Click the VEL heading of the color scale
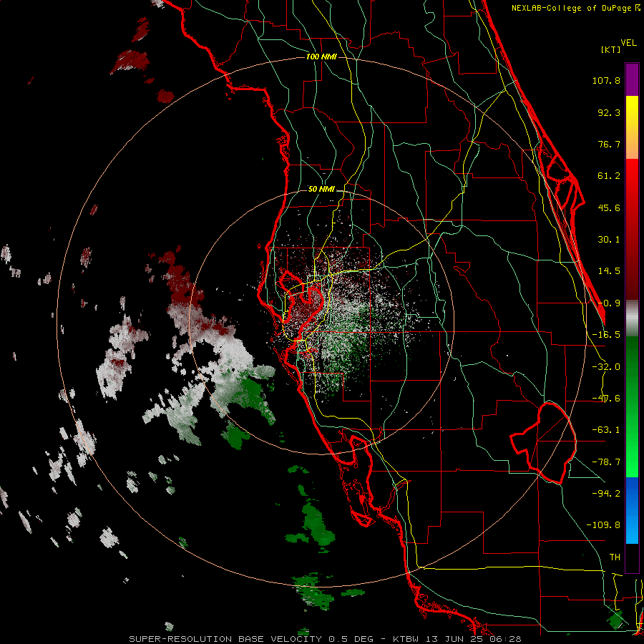The width and height of the screenshot is (644, 644). tap(628, 43)
